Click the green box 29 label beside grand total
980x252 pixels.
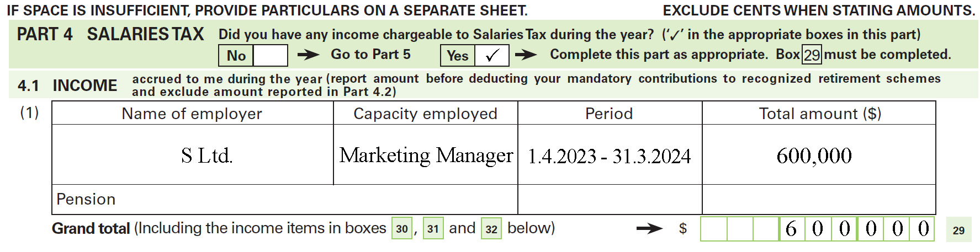point(959,230)
